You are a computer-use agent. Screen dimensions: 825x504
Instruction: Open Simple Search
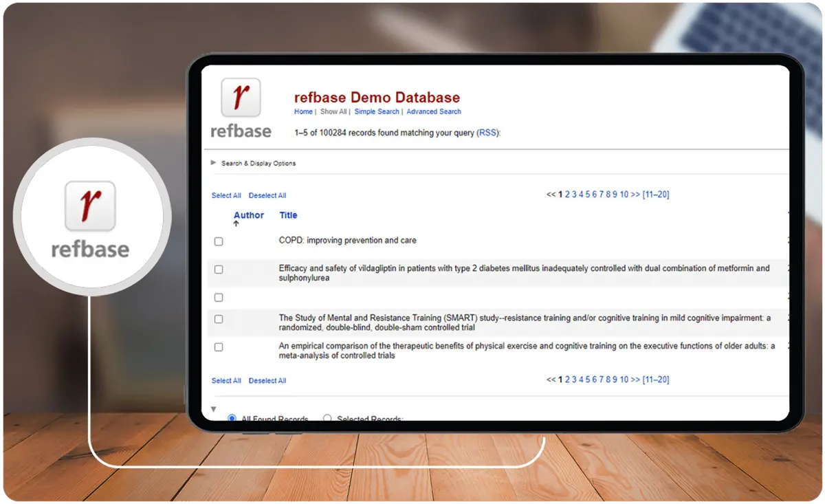pyautogui.click(x=377, y=111)
